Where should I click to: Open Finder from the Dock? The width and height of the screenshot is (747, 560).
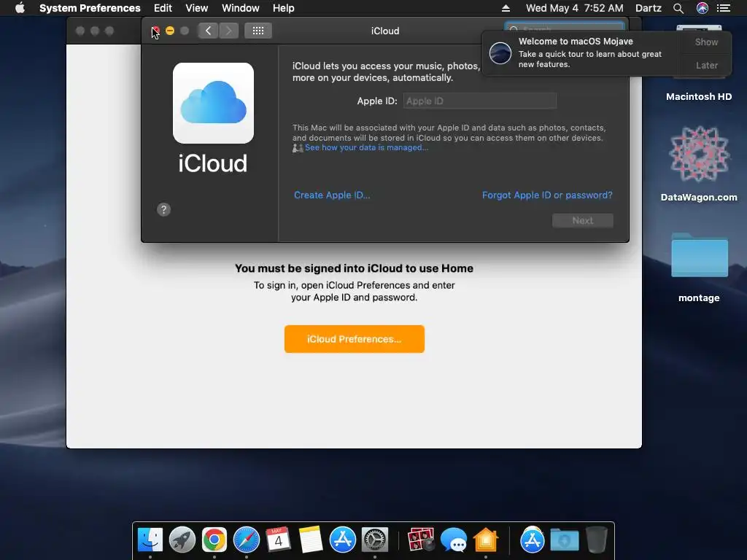pos(150,540)
